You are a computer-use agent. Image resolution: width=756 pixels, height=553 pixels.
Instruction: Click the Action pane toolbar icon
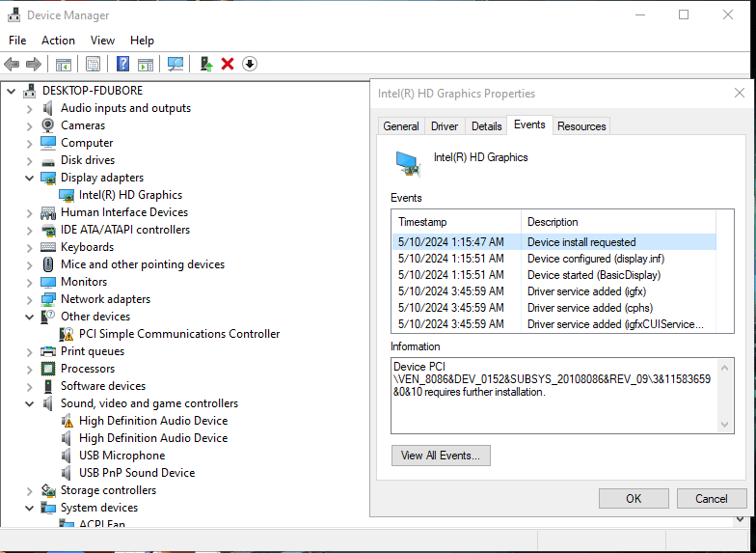(146, 64)
